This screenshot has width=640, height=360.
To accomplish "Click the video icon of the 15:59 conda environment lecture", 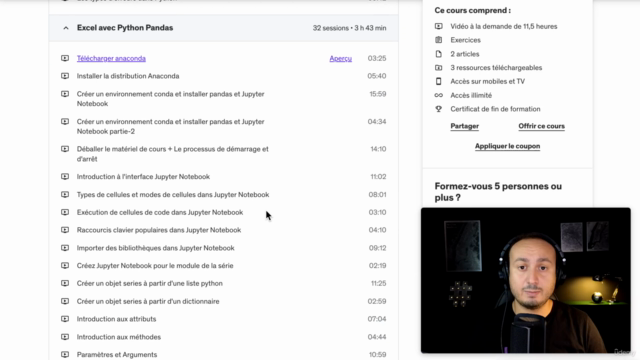I will 65,94.
